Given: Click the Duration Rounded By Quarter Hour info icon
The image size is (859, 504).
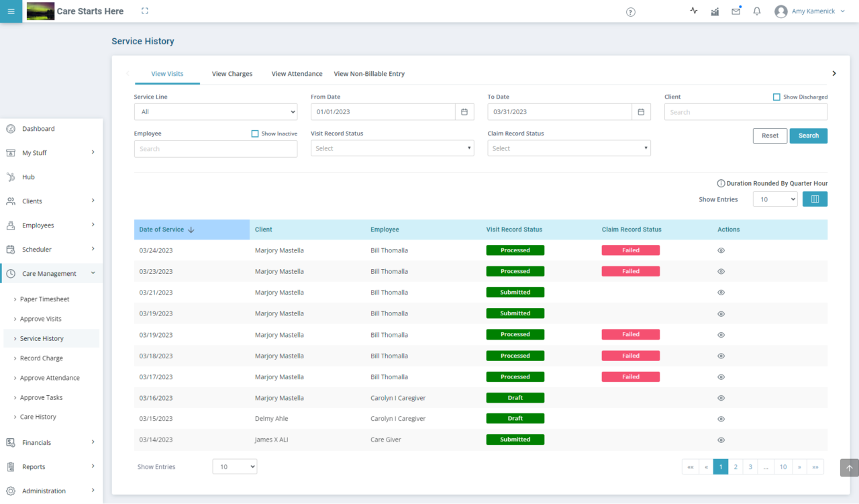Looking at the screenshot, I should 720,183.
